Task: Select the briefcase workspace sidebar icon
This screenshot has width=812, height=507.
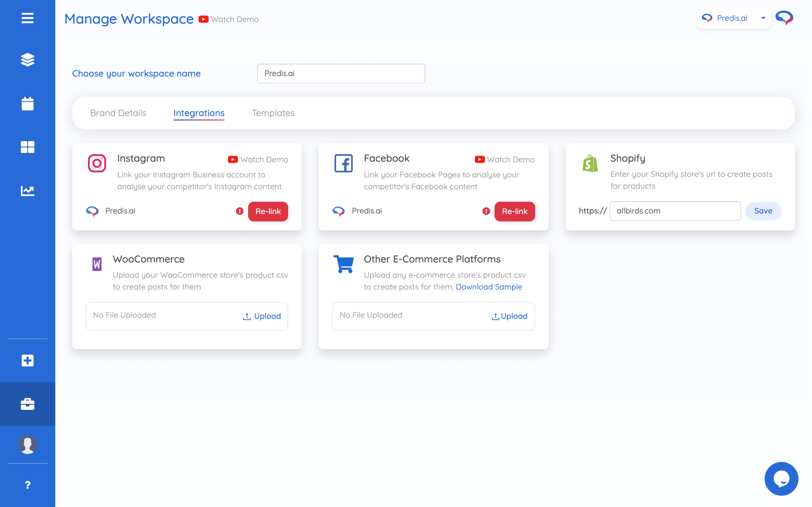Action: tap(28, 404)
